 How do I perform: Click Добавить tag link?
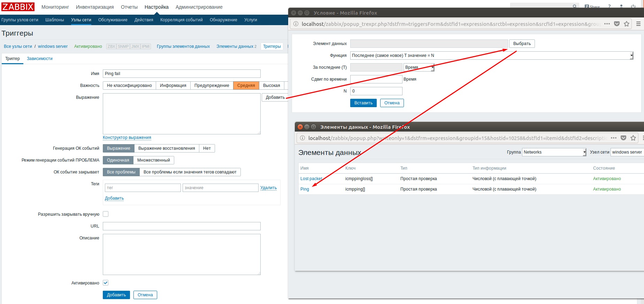(x=114, y=198)
